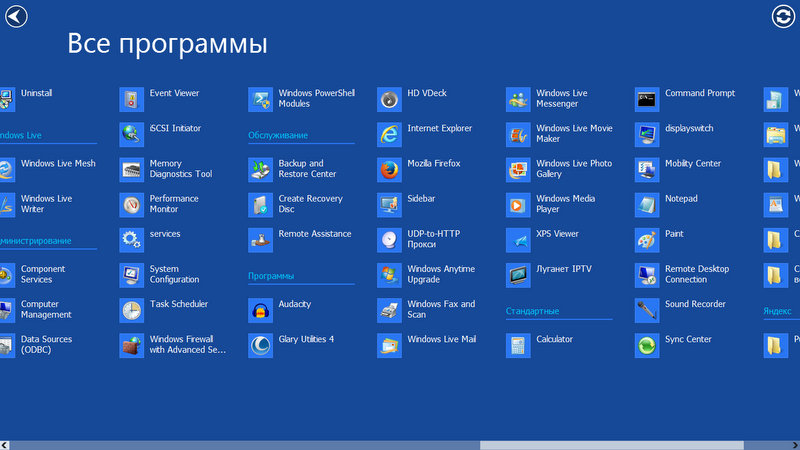The image size is (800, 450).
Task: Open Mobility Center icon
Action: (x=647, y=170)
